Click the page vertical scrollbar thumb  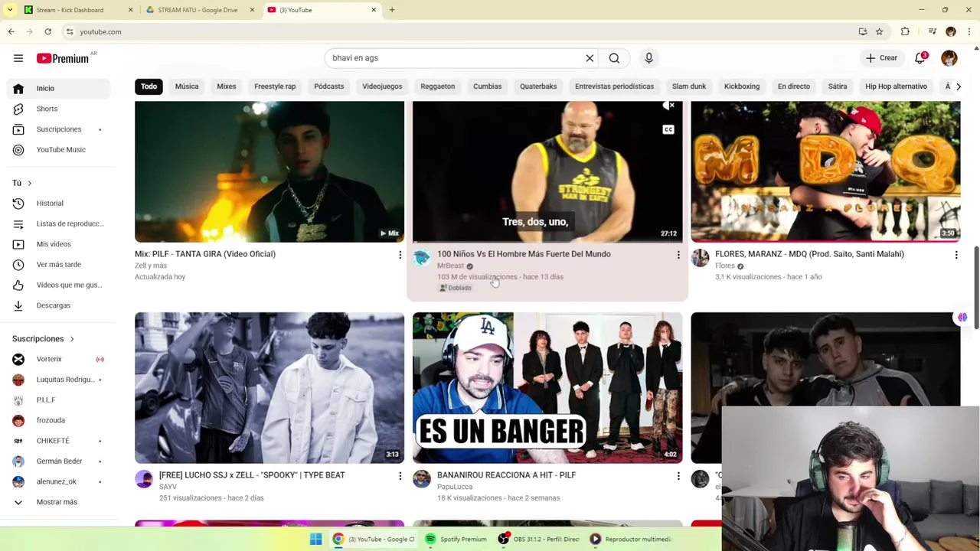point(975,288)
